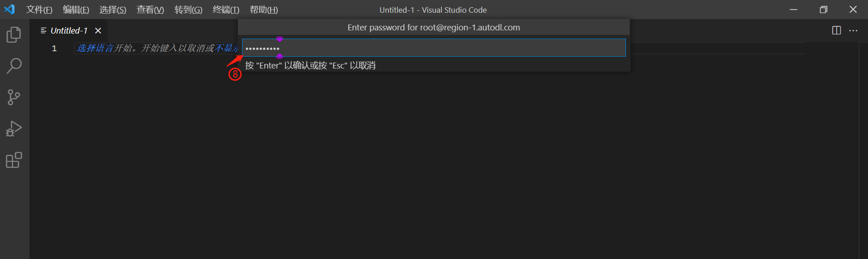The height and width of the screenshot is (259, 868).
Task: Open the 文件(F) menu
Action: [39, 10]
